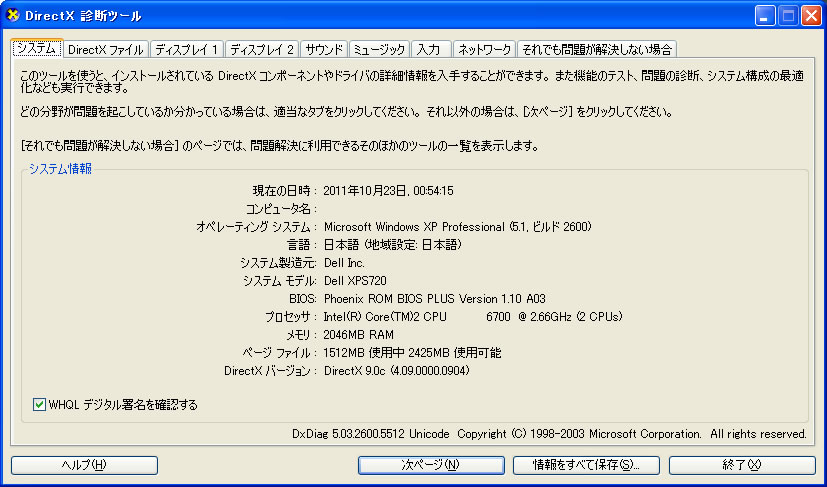Click the DxDiag 5.03.2600.5512 Unicode copyright line
The height and width of the screenshot is (487, 827).
[x=549, y=434]
